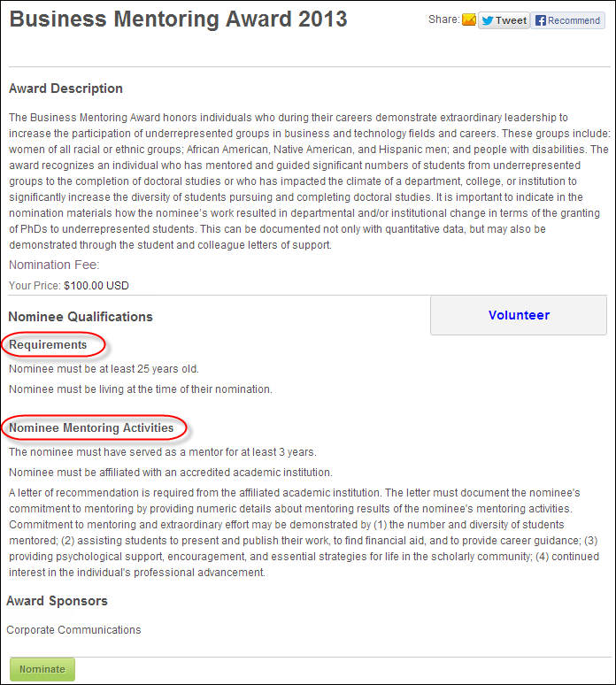Click the Twitter bird icon
The height and width of the screenshot is (685, 616).
488,20
